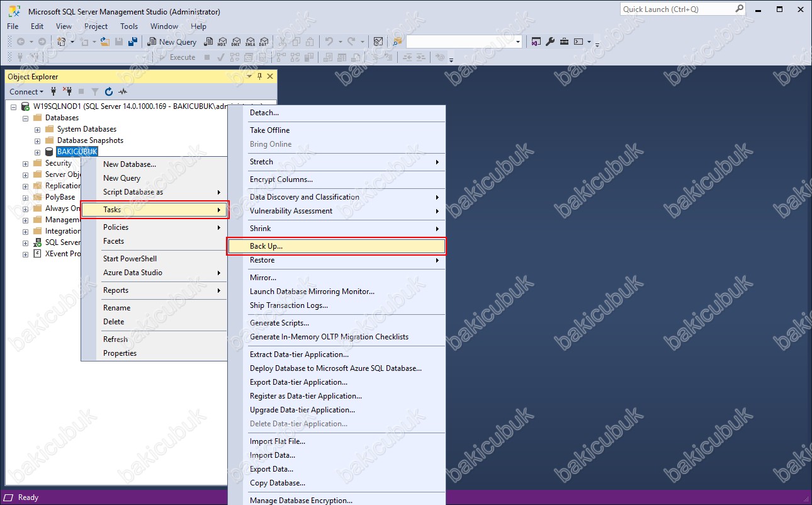Expand the Security folder

(x=25, y=163)
